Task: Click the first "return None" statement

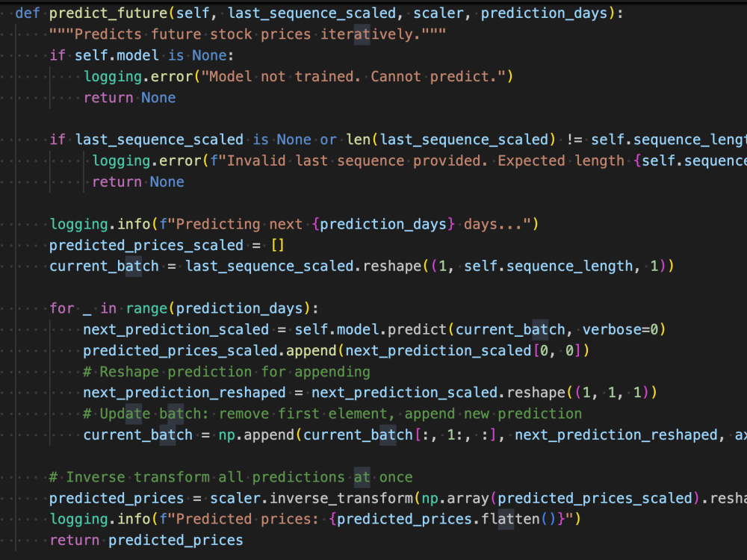Action: (129, 98)
